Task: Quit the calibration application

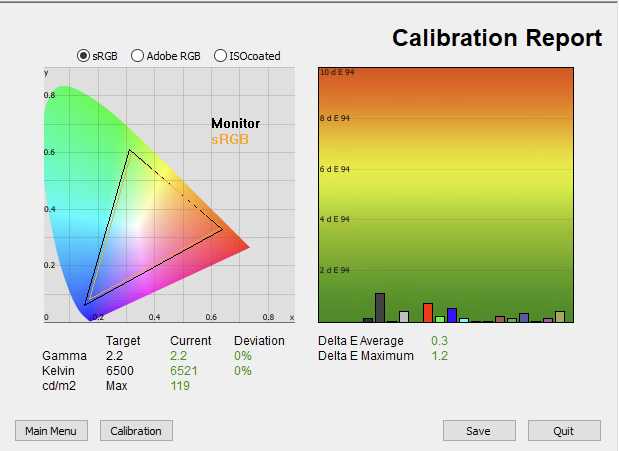Action: click(x=564, y=431)
